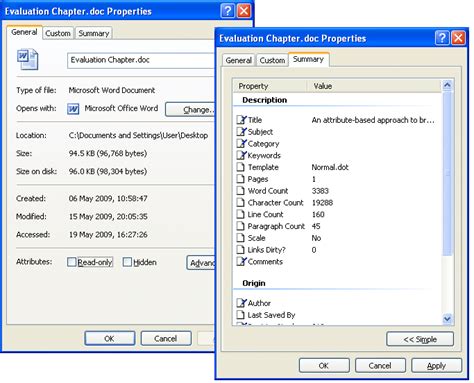The height and width of the screenshot is (383, 474).
Task: Click the Modified date 15 May 2009
Action: pyautogui.click(x=108, y=216)
